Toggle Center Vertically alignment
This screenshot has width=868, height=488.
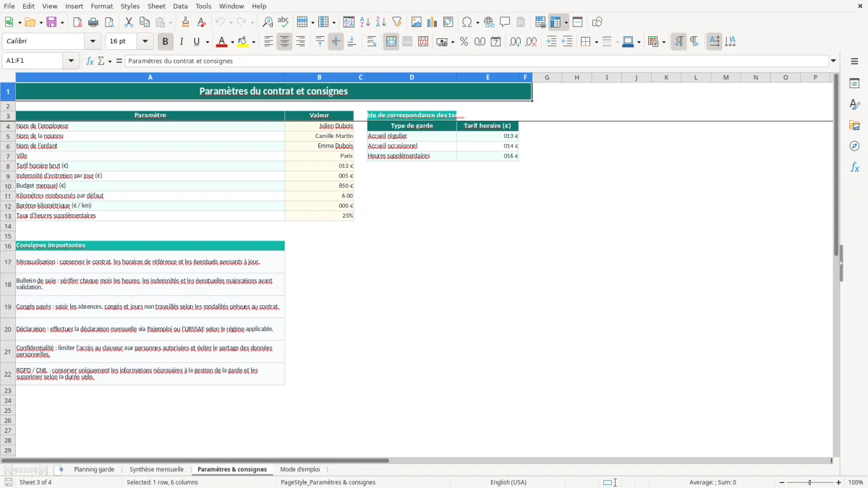tap(336, 42)
